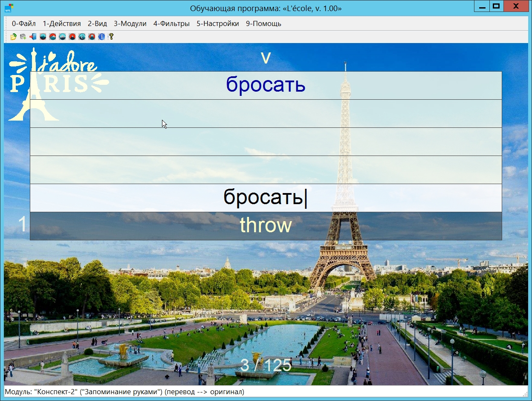Expand the 3-Модули menu
This screenshot has width=532, height=401.
pyautogui.click(x=130, y=24)
